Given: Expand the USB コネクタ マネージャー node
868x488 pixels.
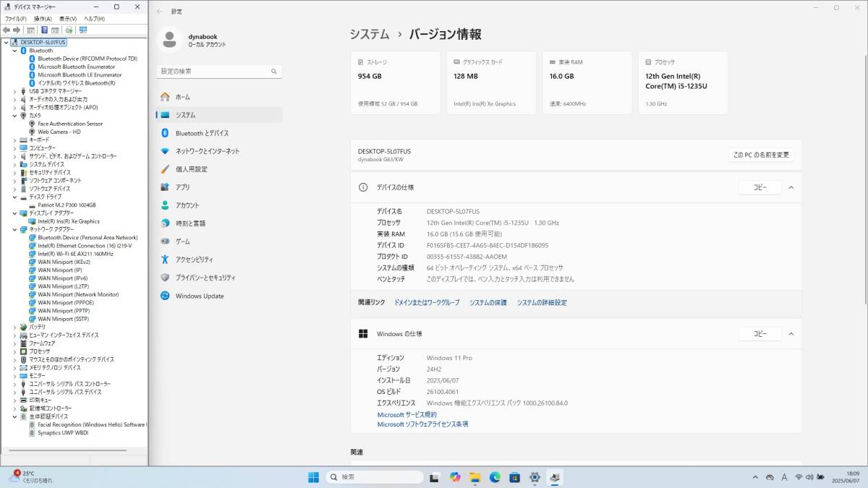Looking at the screenshot, I should 14,91.
